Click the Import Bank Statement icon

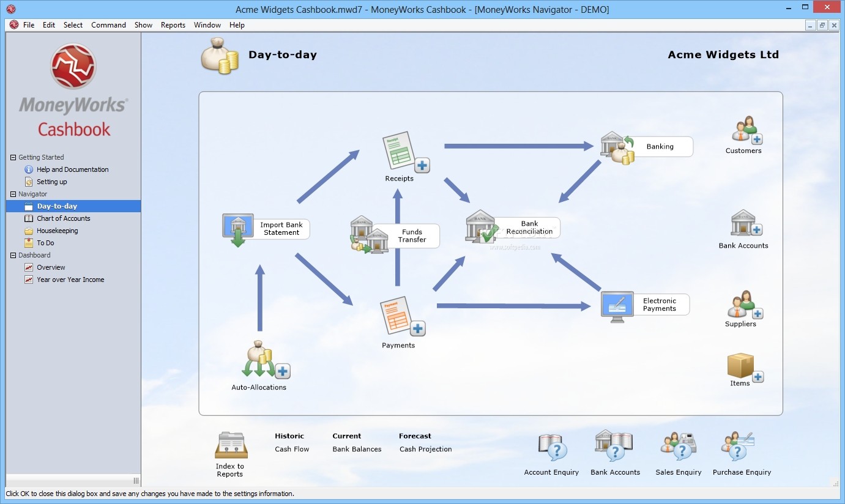238,230
